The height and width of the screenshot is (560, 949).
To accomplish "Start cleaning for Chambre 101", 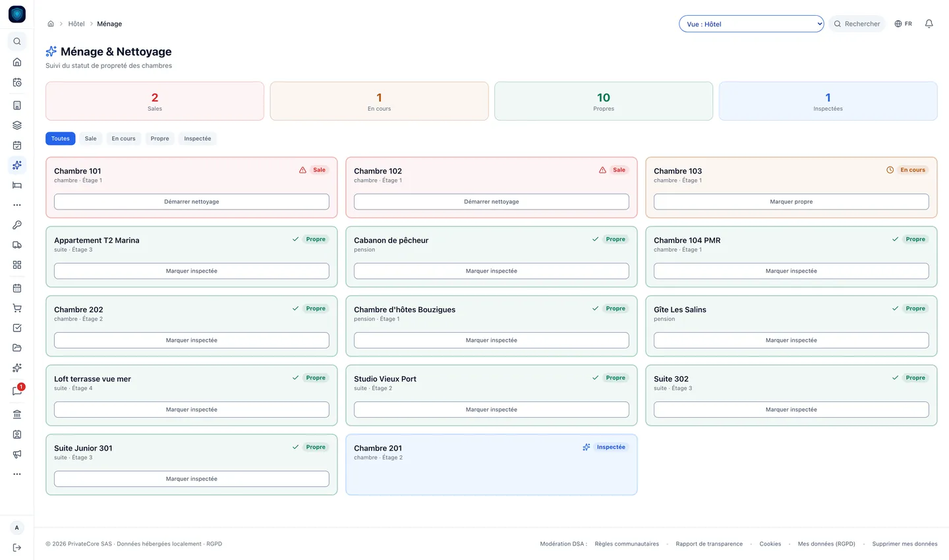I will pos(192,202).
